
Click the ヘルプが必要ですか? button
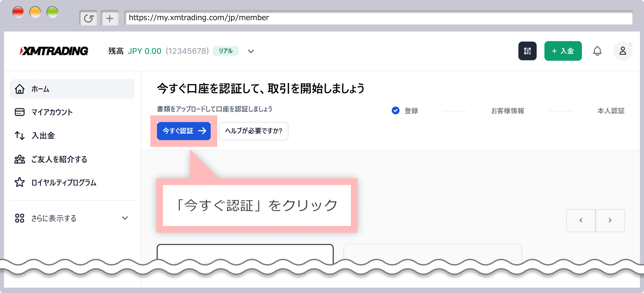pyautogui.click(x=254, y=131)
